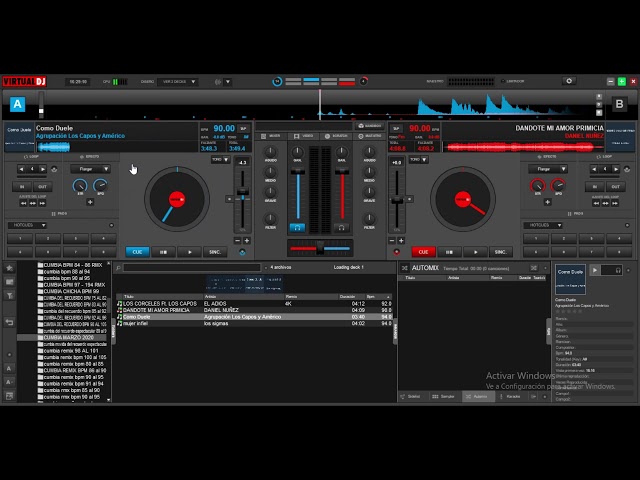Toggle pitch reset arrow beside deck A slider
The width and height of the screenshot is (640, 480).
coord(229,199)
